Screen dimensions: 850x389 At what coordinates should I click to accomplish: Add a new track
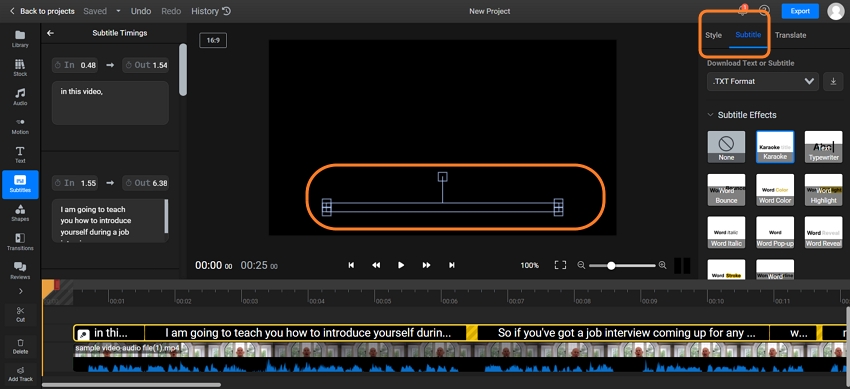tap(20, 374)
